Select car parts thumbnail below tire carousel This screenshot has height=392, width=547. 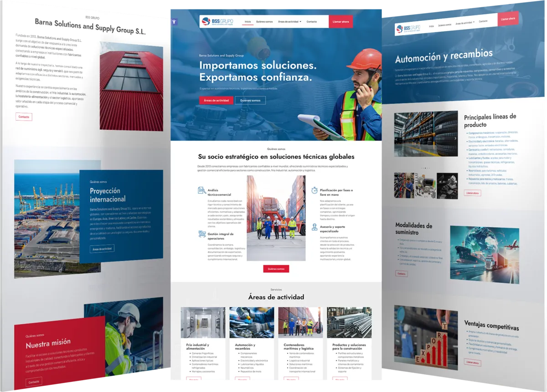(425, 185)
